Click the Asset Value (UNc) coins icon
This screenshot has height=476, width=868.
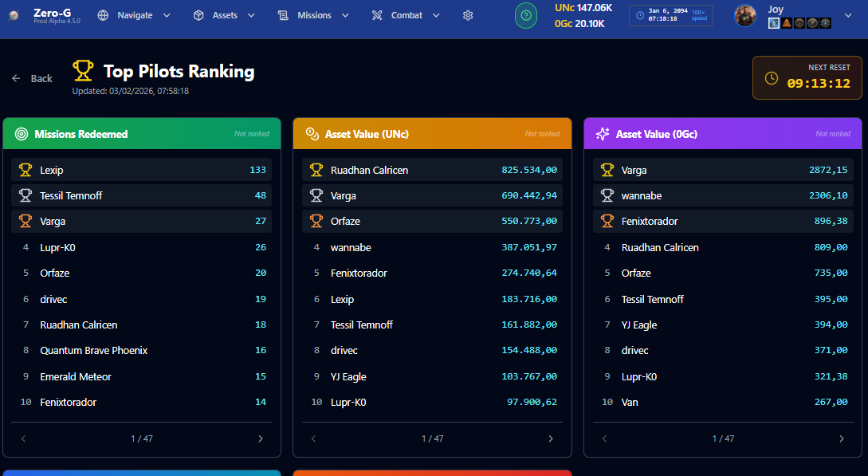(x=312, y=134)
